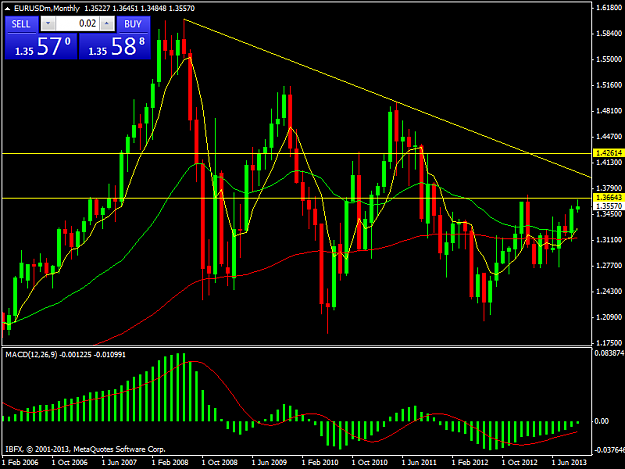
Task: Click the 1.61800 price scale label
Action: [x=609, y=8]
